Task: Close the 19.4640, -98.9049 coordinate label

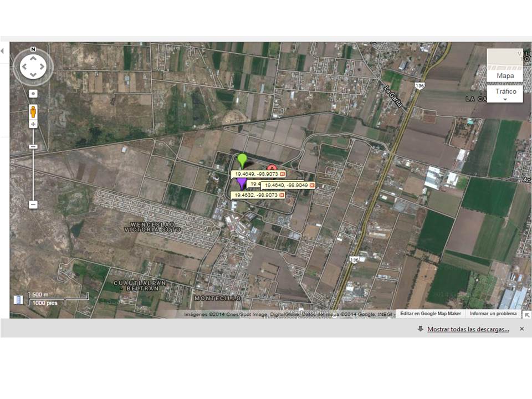Action: point(312,185)
